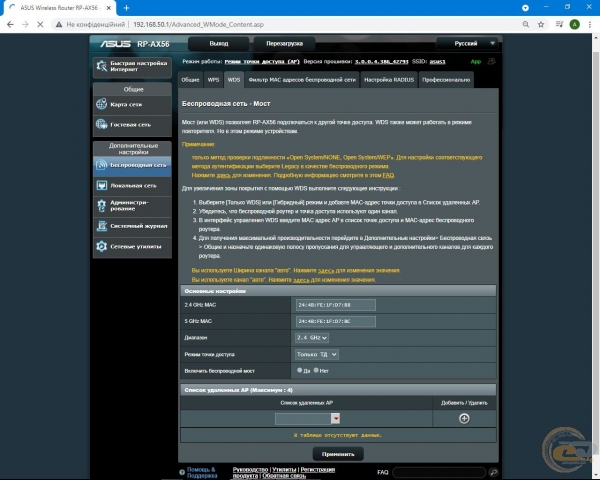This screenshot has height=480, width=600.
Task: Open reading list icon in toolbar
Action: (559, 24)
